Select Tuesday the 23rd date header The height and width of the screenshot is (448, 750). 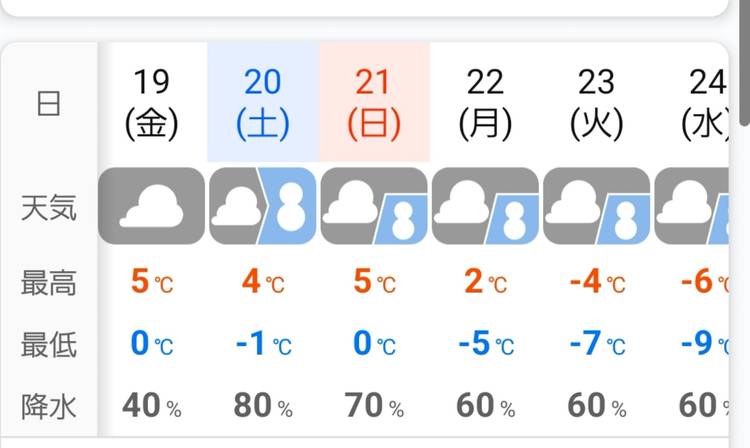point(596,103)
